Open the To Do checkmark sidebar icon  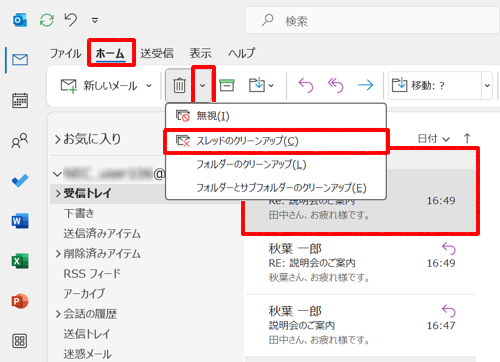[20, 180]
